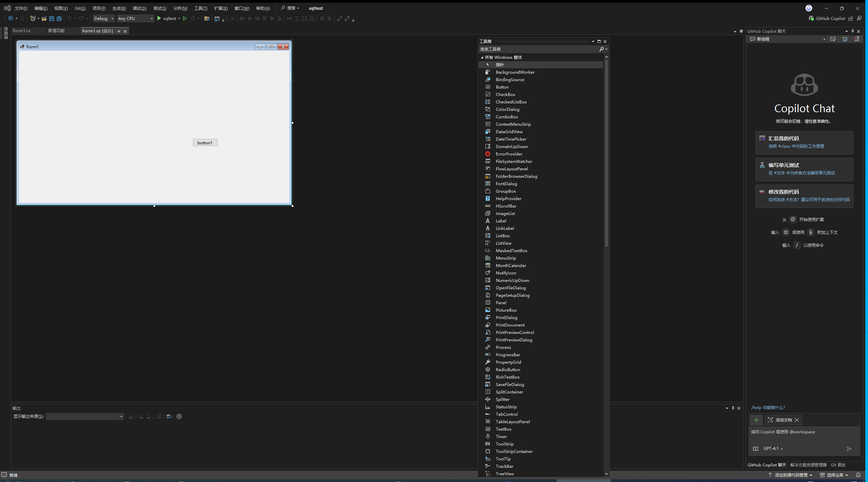Select the CheckBox control in toolbox
868x482 pixels.
click(505, 94)
